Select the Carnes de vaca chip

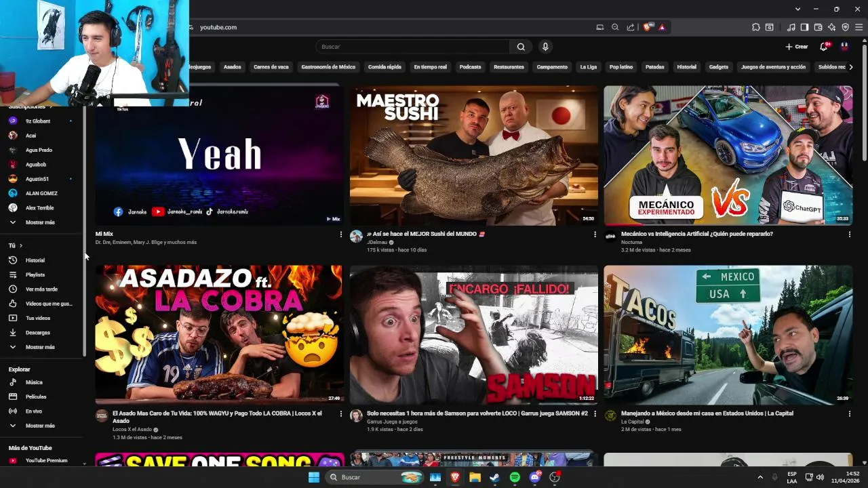[x=271, y=67]
